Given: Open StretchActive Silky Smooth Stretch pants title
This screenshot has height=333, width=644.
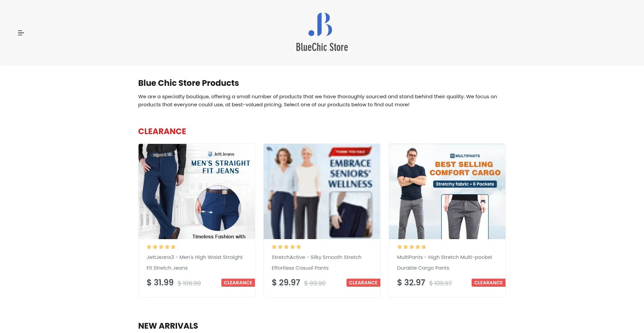Looking at the screenshot, I should coord(317,263).
